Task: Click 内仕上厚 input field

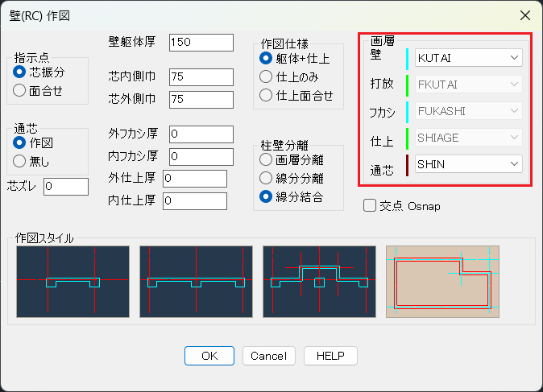Action: coord(195,201)
